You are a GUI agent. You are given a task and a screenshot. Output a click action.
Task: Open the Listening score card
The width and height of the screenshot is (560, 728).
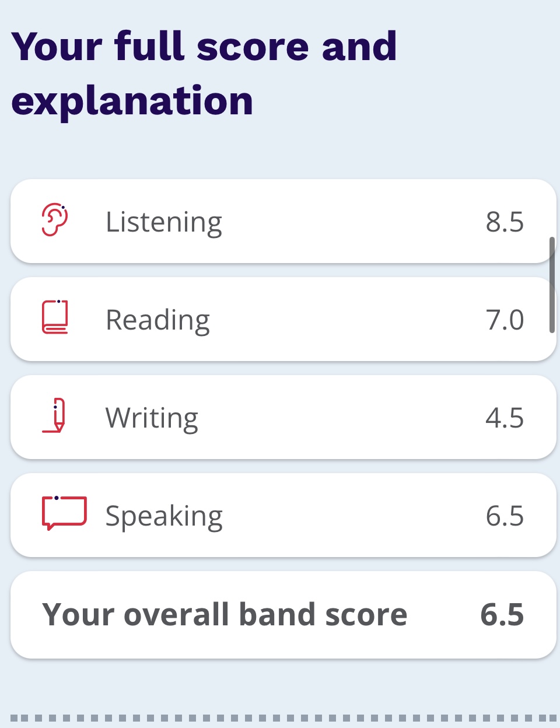[283, 221]
